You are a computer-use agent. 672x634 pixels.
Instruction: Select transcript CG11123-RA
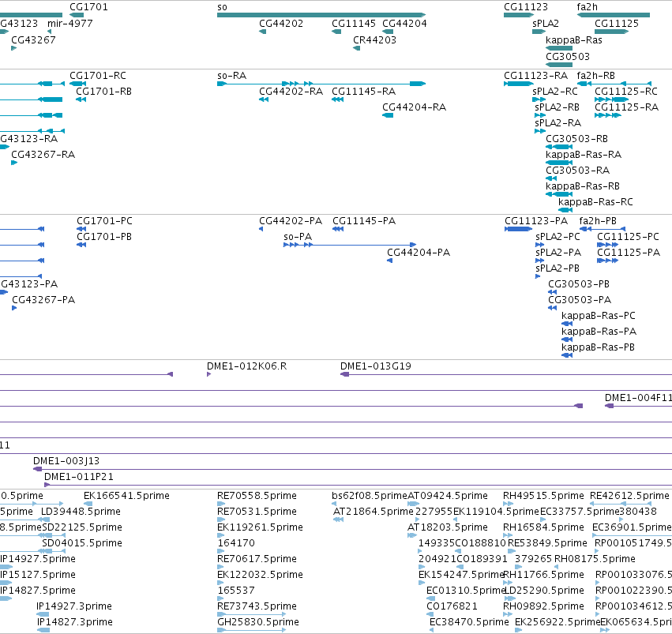(535, 76)
